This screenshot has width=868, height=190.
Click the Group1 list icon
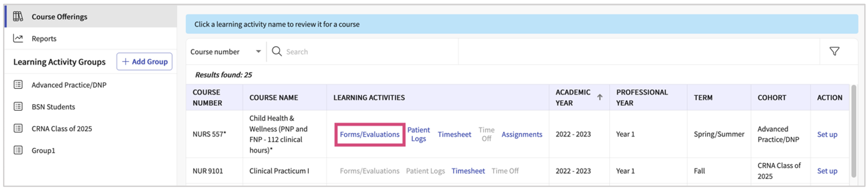(18, 150)
